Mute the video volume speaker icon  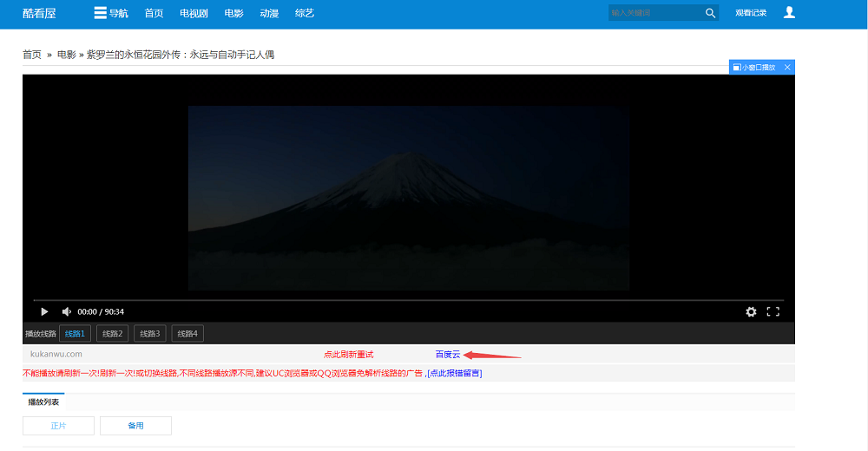tap(67, 311)
